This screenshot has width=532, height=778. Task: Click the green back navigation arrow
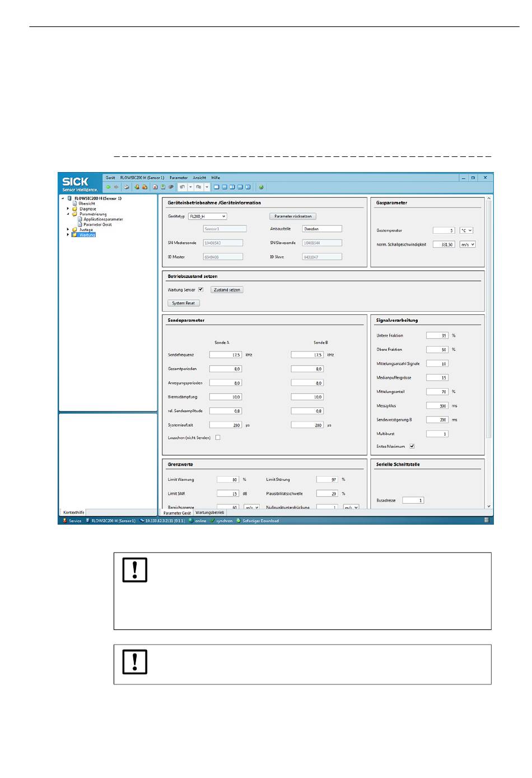click(109, 187)
